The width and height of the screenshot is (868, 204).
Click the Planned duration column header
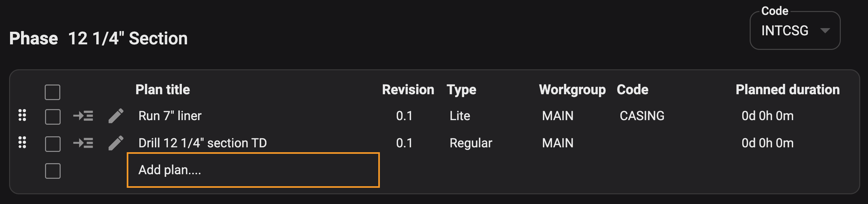787,90
